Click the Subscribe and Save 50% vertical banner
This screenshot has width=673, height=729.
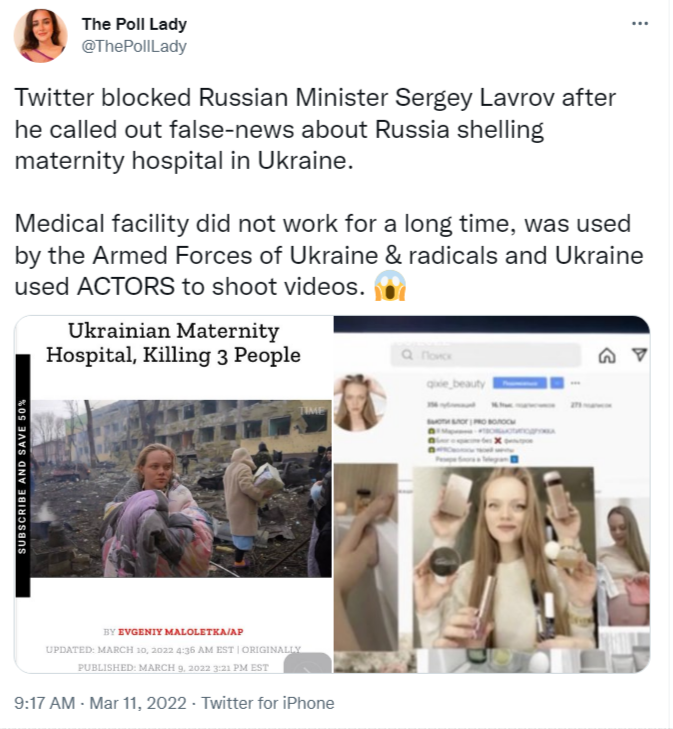coord(22,476)
